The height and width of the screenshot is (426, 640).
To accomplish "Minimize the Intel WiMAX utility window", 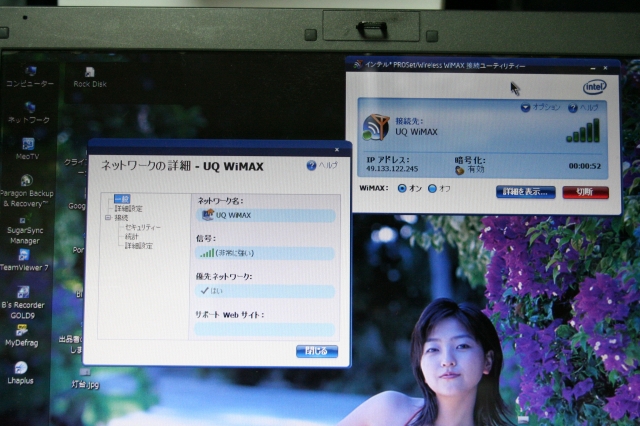I will click(x=593, y=69).
